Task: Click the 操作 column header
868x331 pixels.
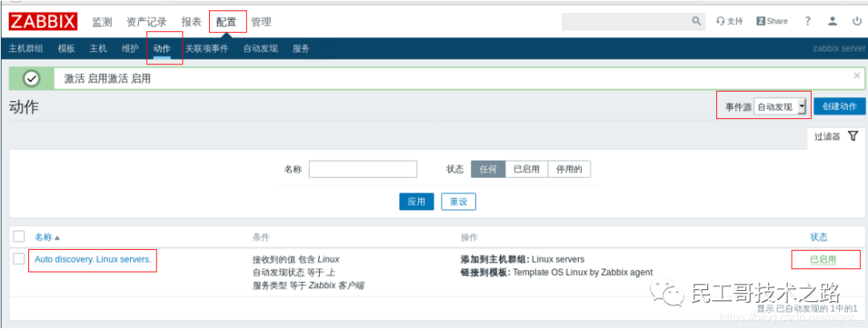Action: 469,237
